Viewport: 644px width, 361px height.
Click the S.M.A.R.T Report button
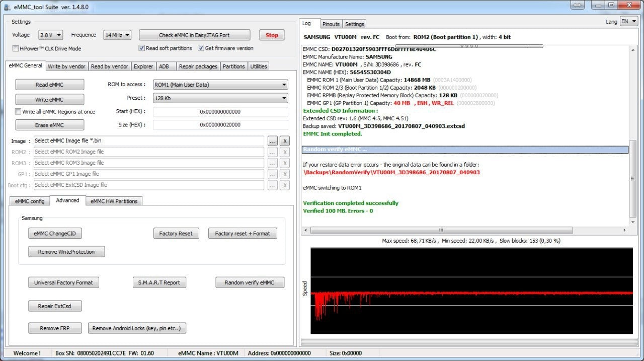(159, 282)
